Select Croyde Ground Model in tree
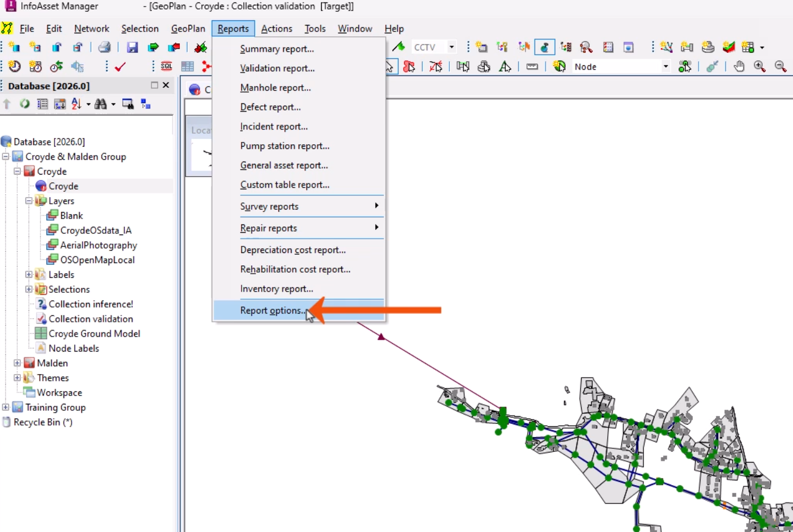Image resolution: width=793 pixels, height=532 pixels. tap(94, 334)
